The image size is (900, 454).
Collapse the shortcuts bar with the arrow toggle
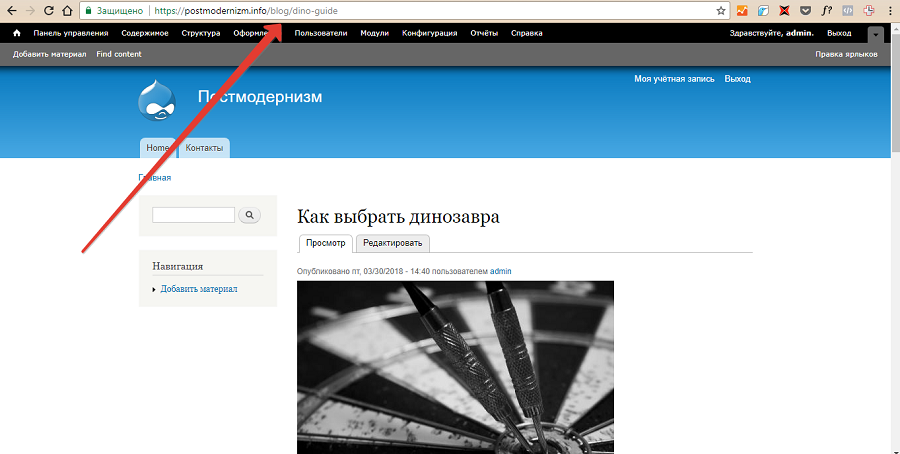[875, 34]
